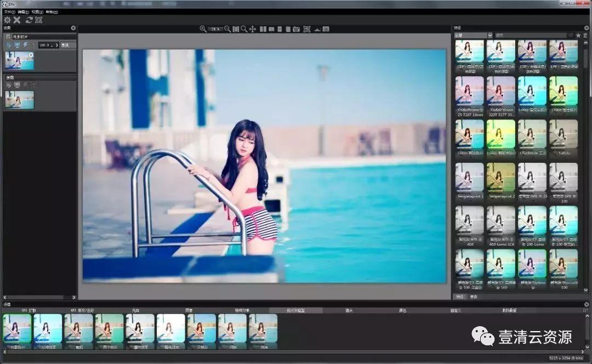Click the fit-to-window icon after zoom out
Viewport: 592px width, 364px height.
pyautogui.click(x=236, y=29)
